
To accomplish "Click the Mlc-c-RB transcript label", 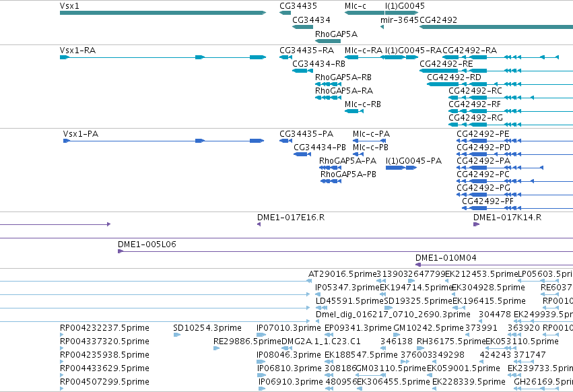I will pos(362,104).
